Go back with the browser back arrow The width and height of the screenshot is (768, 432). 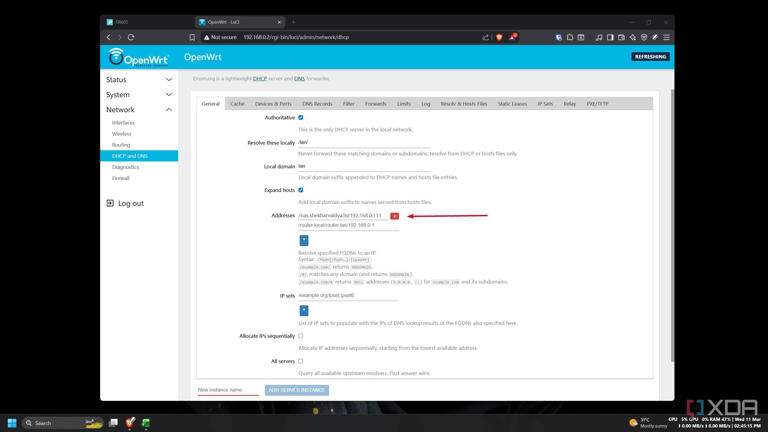point(109,37)
